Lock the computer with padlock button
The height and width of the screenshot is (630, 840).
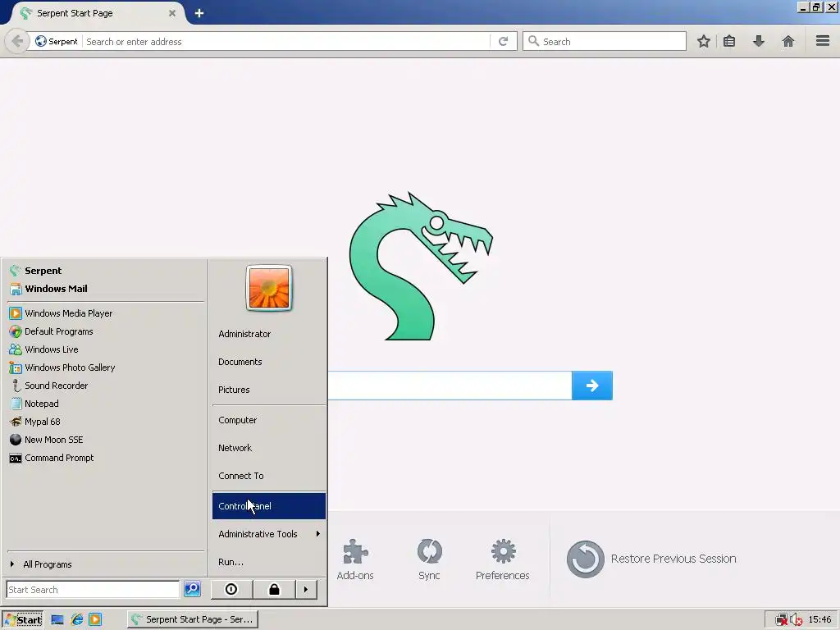274,589
